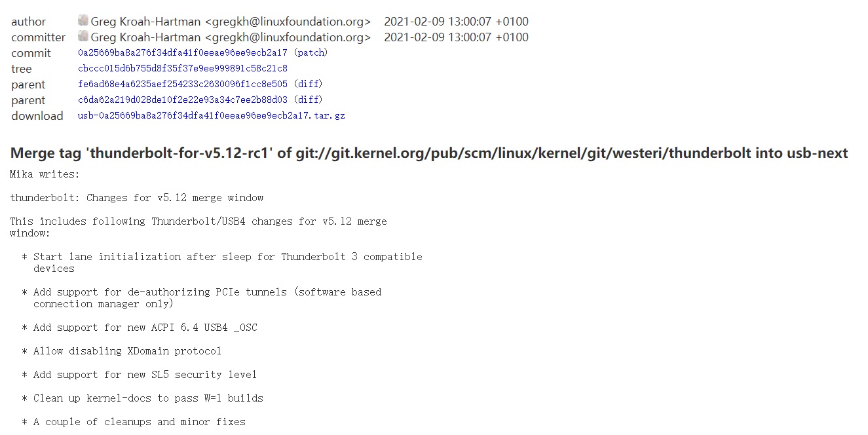View diff against parent c6da62a2
This screenshot has height=435, width=868.
(308, 100)
